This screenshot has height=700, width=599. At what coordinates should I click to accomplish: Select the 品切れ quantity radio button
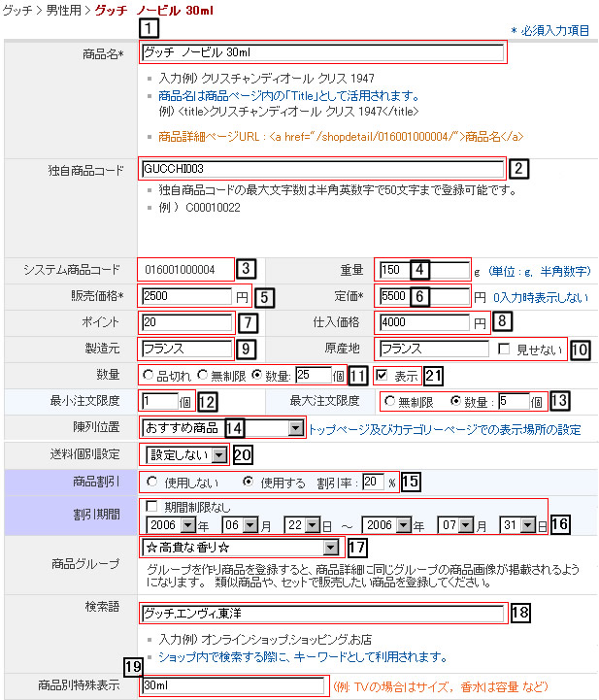(149, 375)
